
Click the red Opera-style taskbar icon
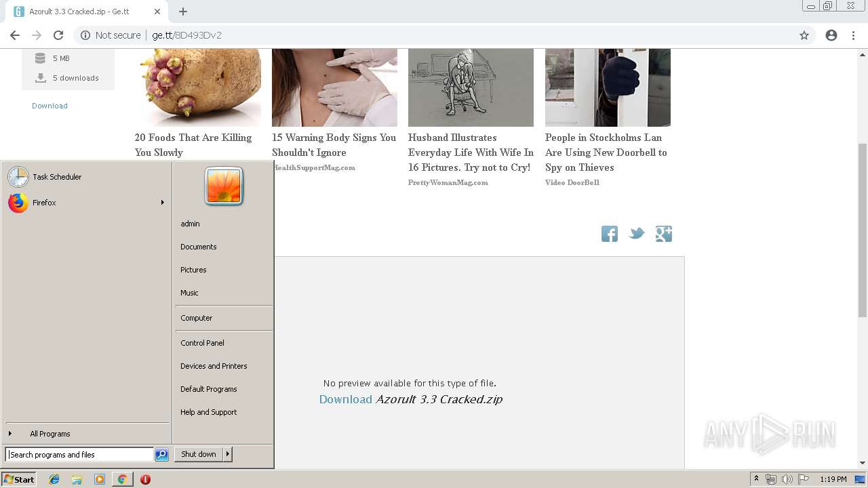coord(145,479)
